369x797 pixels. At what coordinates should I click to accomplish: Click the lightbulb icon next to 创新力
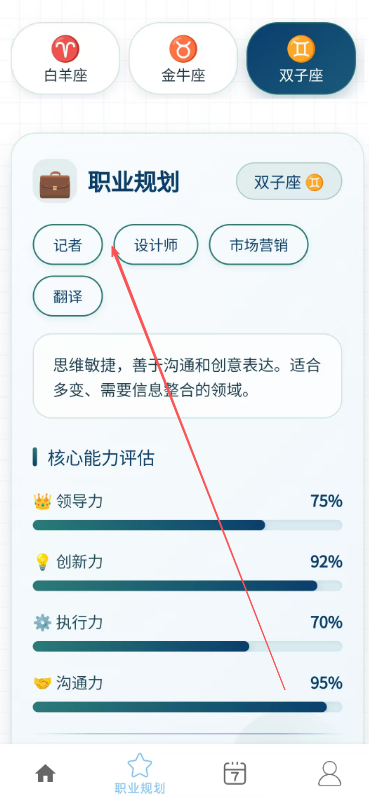click(42, 562)
